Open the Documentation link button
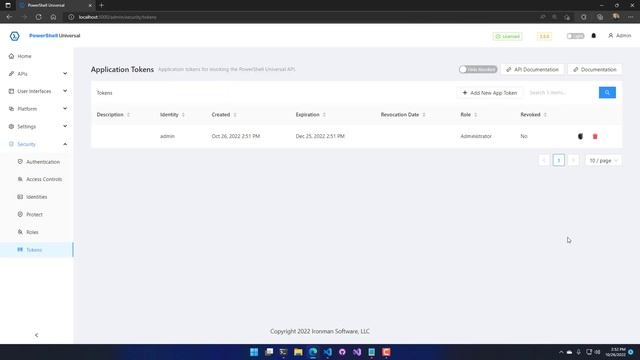 click(595, 70)
